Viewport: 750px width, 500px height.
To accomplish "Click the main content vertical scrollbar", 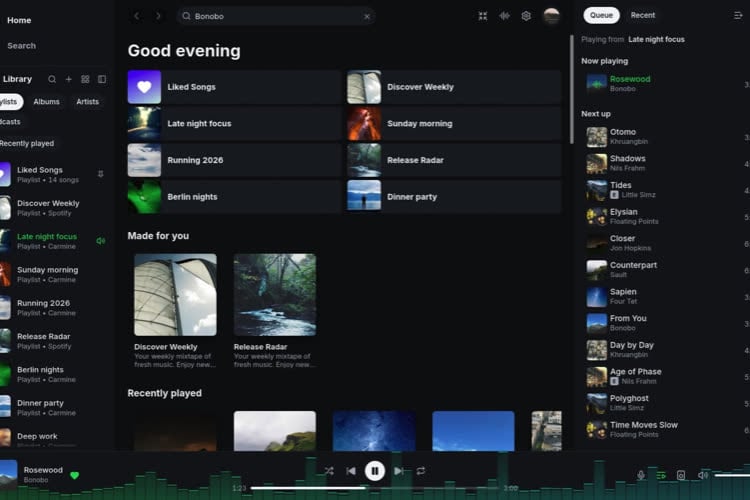I will point(572,89).
